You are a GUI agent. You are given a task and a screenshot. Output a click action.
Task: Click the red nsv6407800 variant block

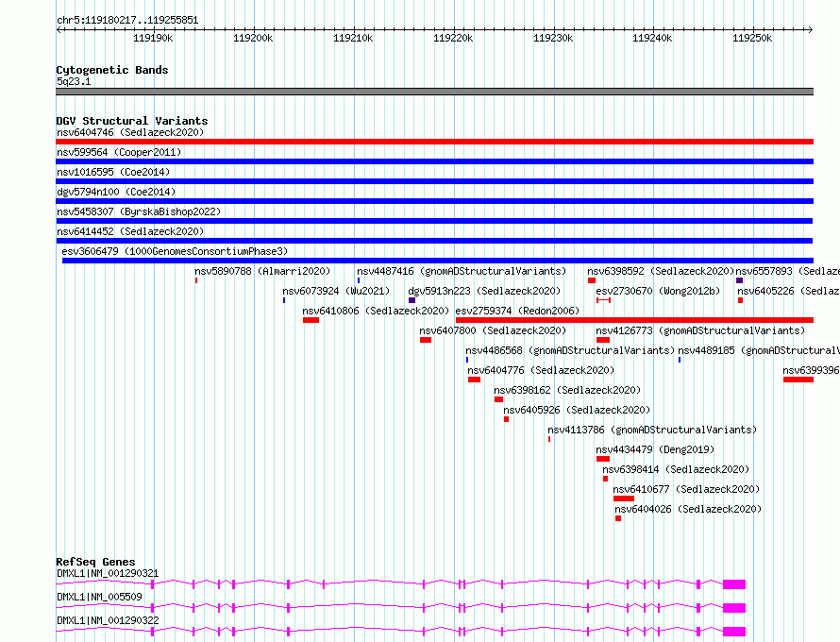[x=426, y=340]
